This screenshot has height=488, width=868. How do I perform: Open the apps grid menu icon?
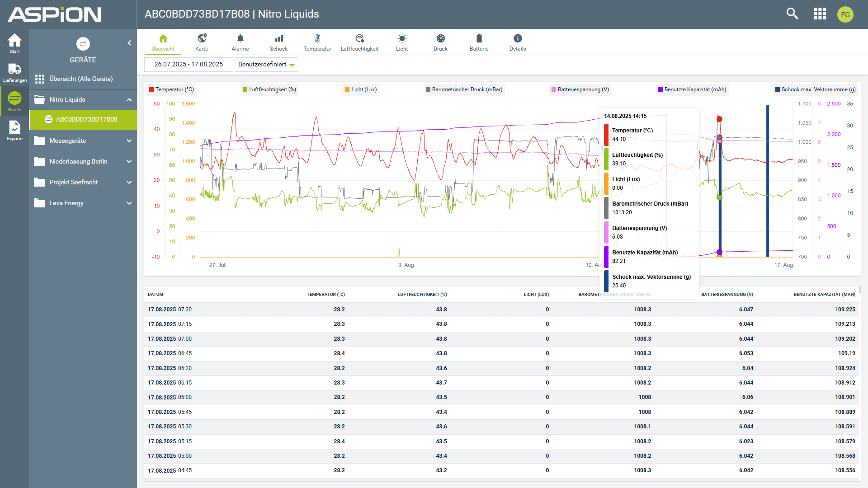(820, 14)
